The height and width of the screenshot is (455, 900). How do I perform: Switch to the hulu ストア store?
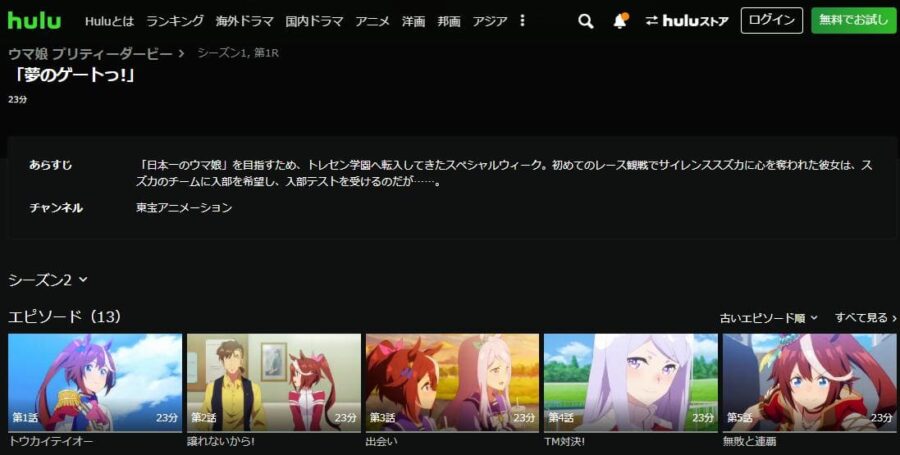[x=687, y=21]
